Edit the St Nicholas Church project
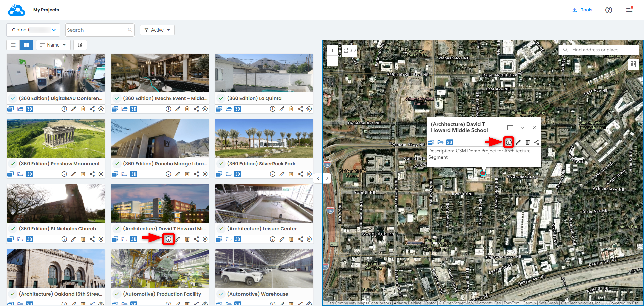 74,239
